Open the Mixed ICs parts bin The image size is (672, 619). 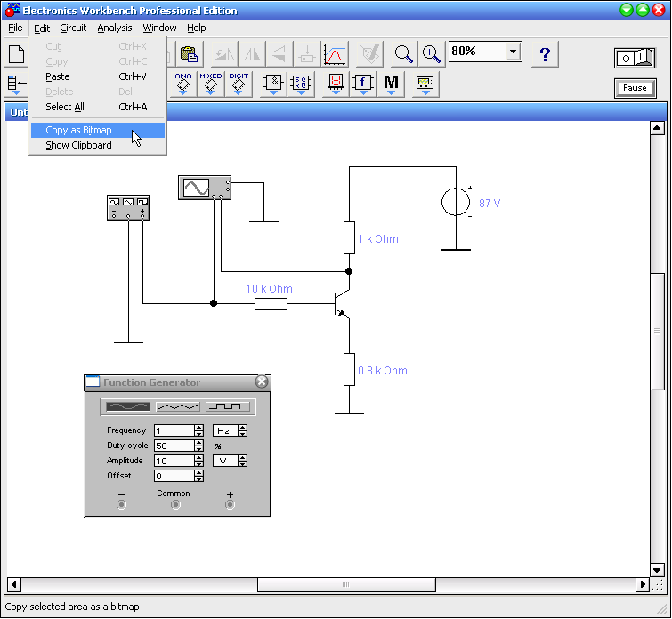click(x=210, y=84)
